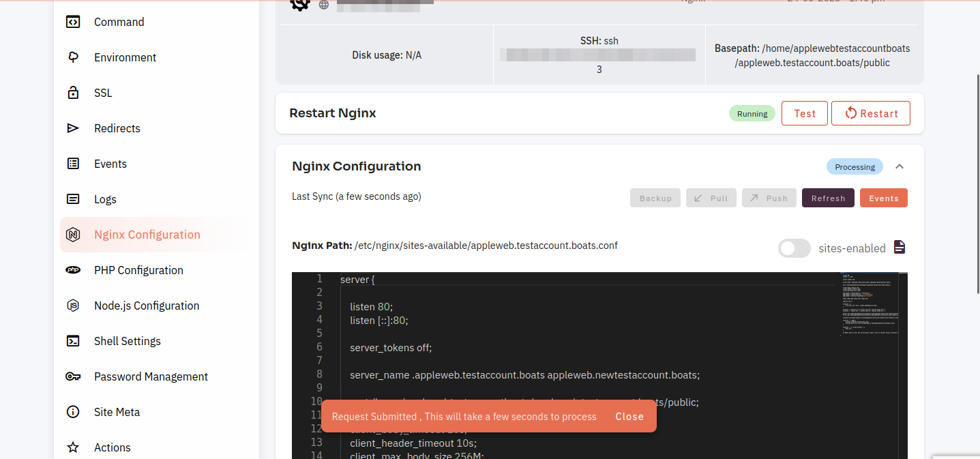
Task: Click the Redirects arrow icon
Action: pyautogui.click(x=73, y=128)
